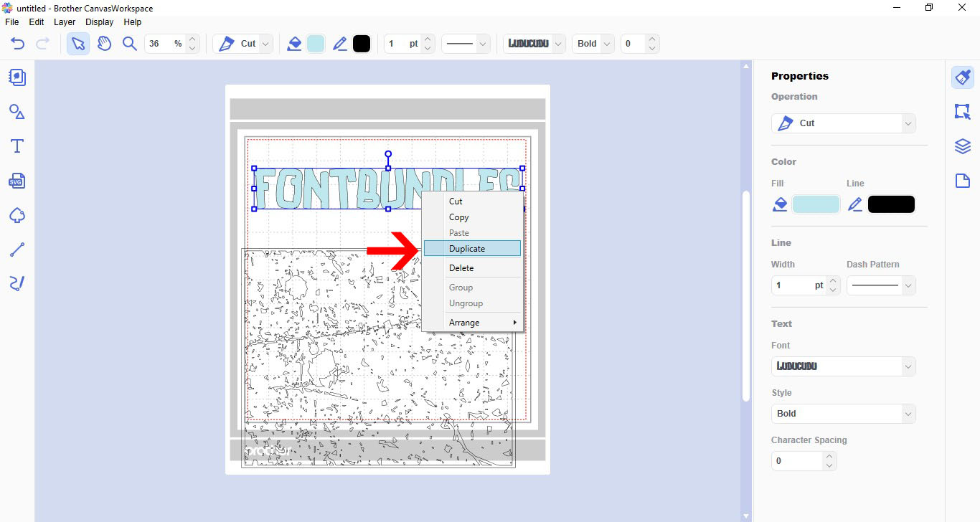Click the toolbar line width pt field
The width and height of the screenshot is (980, 522).
[x=402, y=44]
